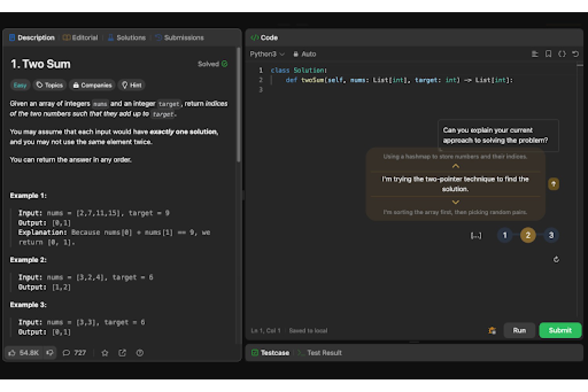Image resolution: width=588 pixels, height=392 pixels.
Task: Click the bracketed ellipsis option
Action: pyautogui.click(x=476, y=236)
